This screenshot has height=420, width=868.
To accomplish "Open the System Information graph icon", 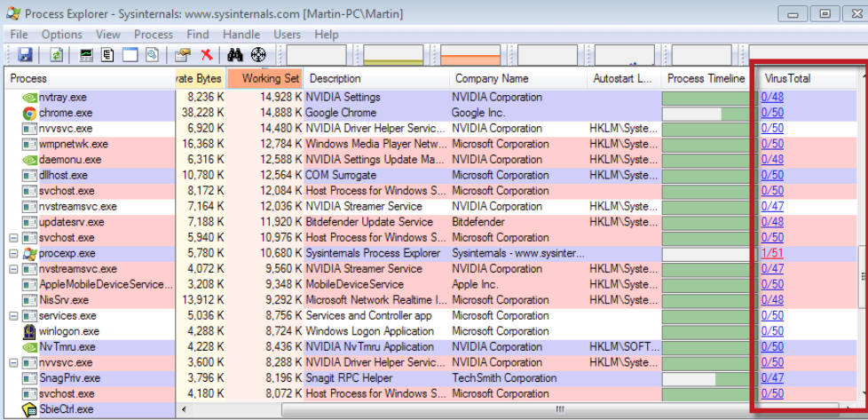I will click(x=86, y=54).
